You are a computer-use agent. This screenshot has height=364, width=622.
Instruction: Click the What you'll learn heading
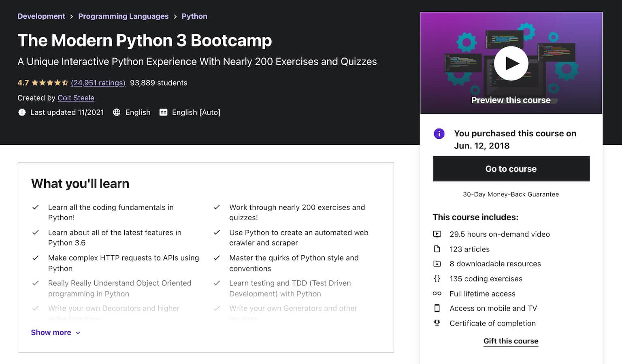click(80, 184)
